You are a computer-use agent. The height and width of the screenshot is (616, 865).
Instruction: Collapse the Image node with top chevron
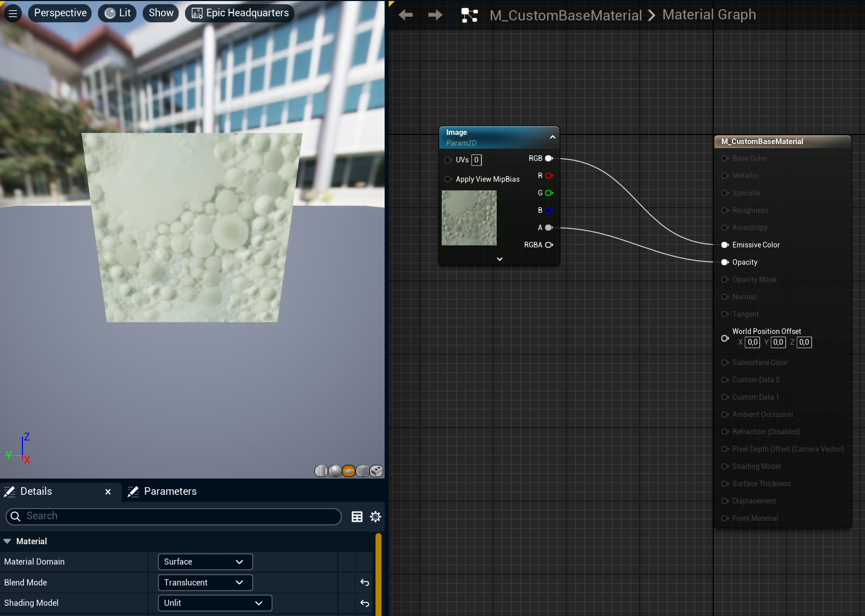pyautogui.click(x=552, y=137)
